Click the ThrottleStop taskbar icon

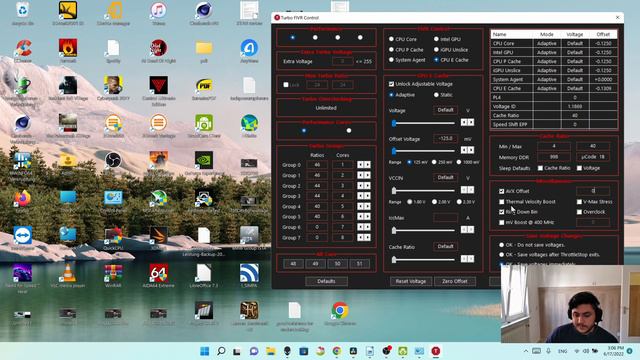[436, 351]
